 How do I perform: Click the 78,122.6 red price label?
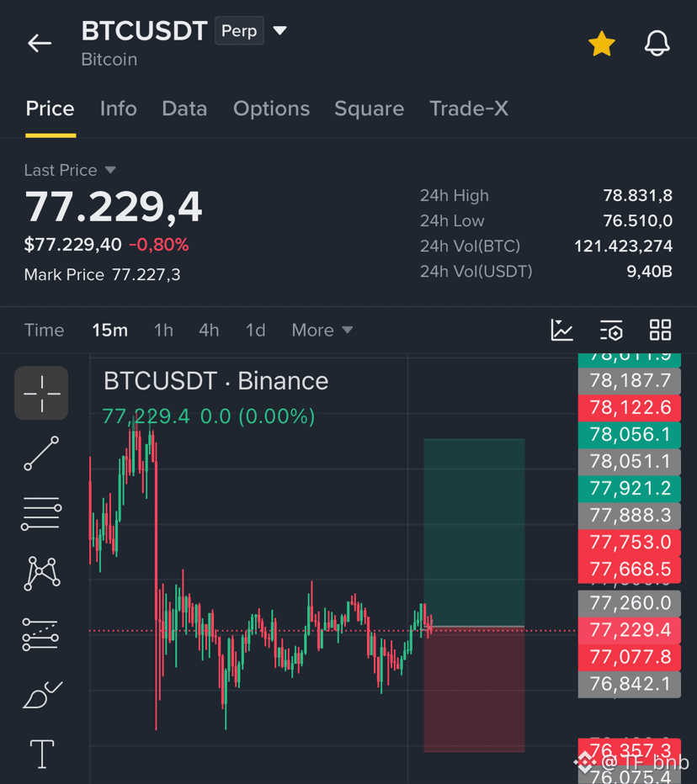(630, 407)
